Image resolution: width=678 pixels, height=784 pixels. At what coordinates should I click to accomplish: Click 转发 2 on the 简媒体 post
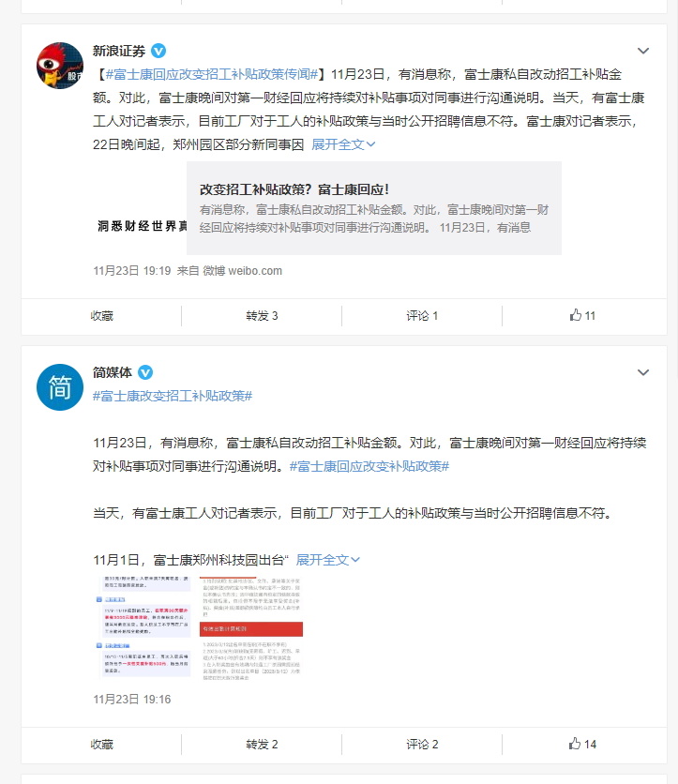coord(262,744)
